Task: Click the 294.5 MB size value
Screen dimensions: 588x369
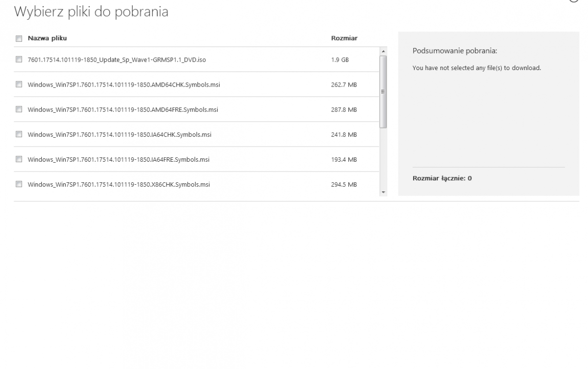Action: [344, 184]
